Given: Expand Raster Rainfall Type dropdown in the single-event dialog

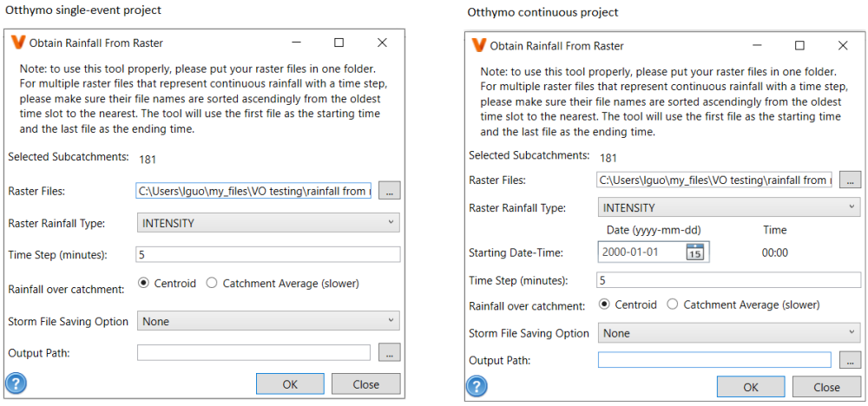Looking at the screenshot, I should (x=268, y=223).
